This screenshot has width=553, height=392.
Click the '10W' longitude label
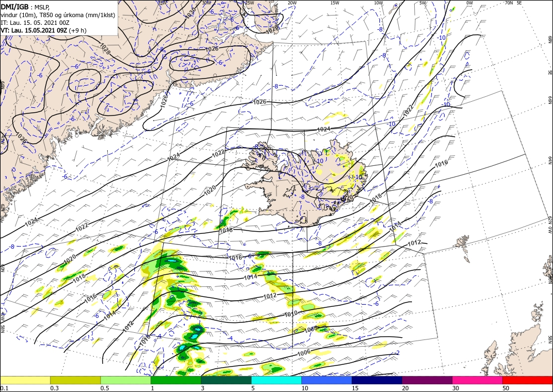pyautogui.click(x=378, y=3)
